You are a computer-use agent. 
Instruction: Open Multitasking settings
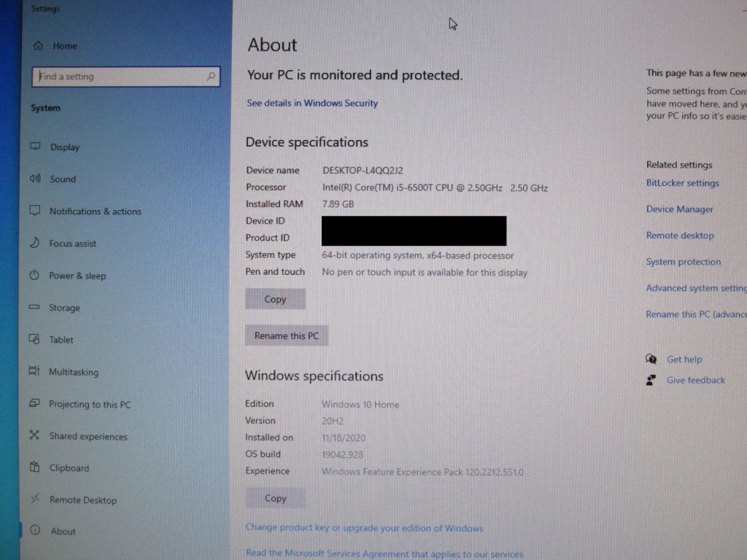[74, 373]
